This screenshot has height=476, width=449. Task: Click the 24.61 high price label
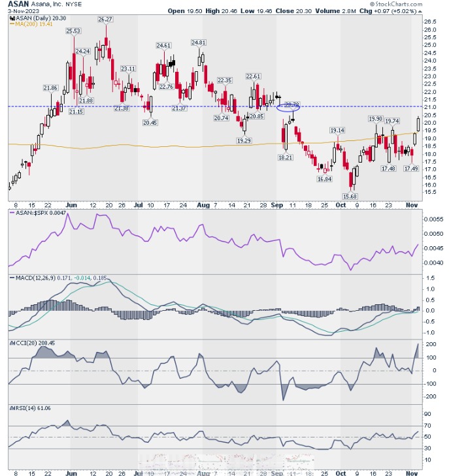(x=163, y=45)
